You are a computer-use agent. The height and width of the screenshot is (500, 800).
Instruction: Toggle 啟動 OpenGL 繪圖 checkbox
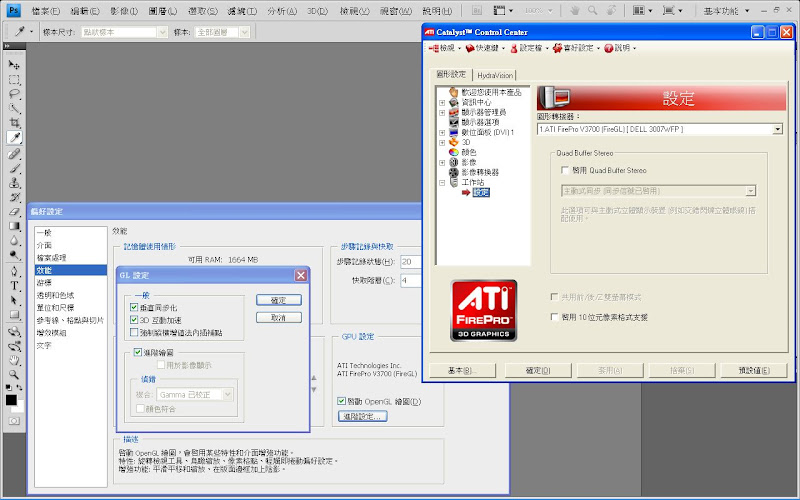[341, 401]
